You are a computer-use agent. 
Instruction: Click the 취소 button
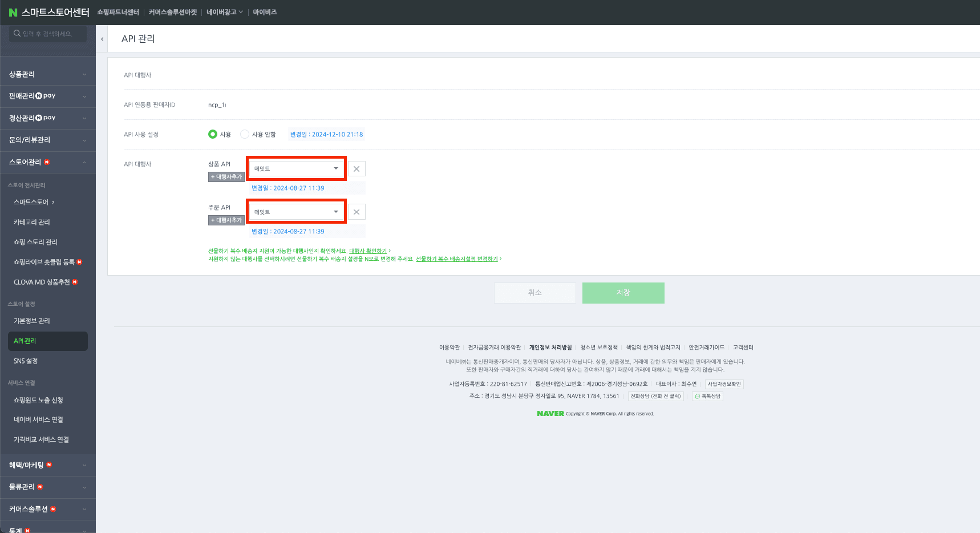coord(535,293)
